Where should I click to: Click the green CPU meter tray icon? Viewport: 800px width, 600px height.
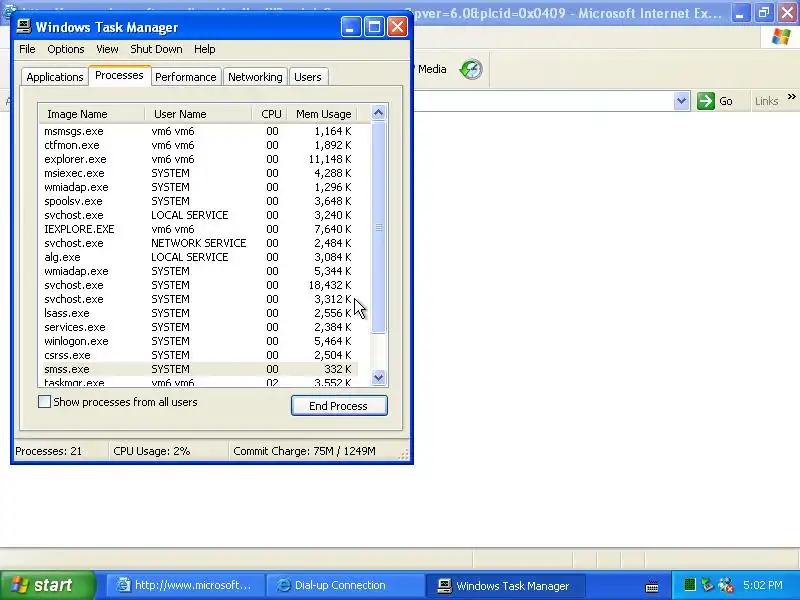pos(689,585)
